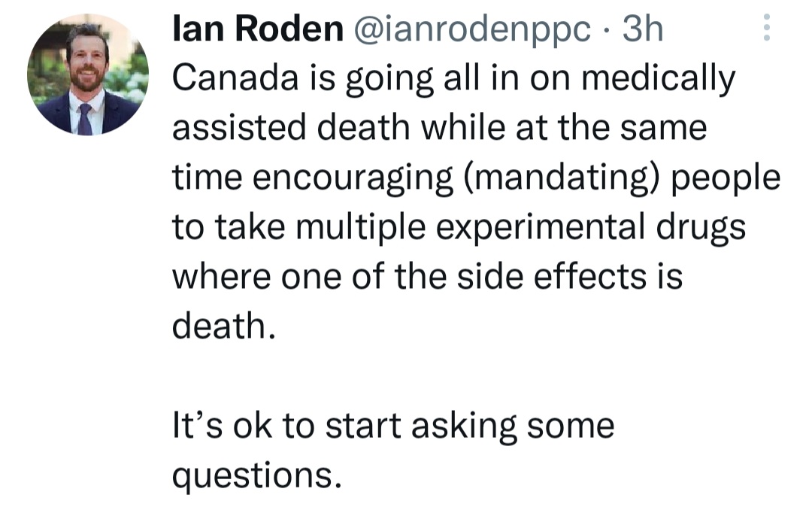Click the word "questions." on the last line
812x519 pixels.
(257, 475)
